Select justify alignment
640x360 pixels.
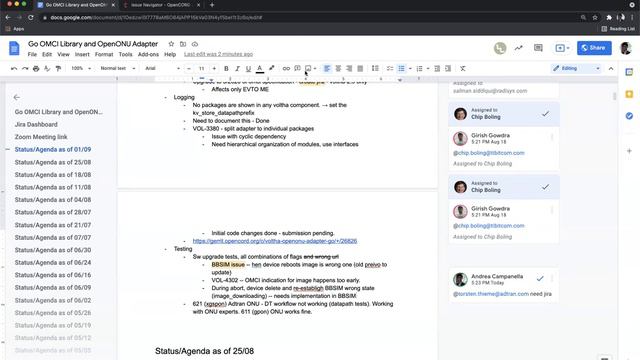[x=360, y=69]
